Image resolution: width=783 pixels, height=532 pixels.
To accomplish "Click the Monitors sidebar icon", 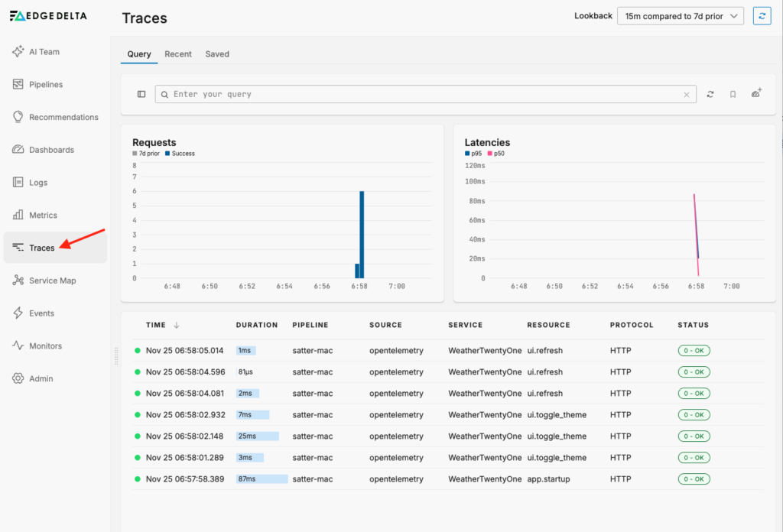I will [x=18, y=345].
